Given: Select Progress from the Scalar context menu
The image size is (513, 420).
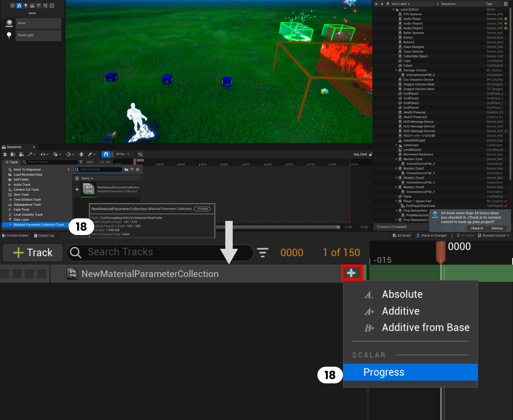Looking at the screenshot, I should 384,372.
